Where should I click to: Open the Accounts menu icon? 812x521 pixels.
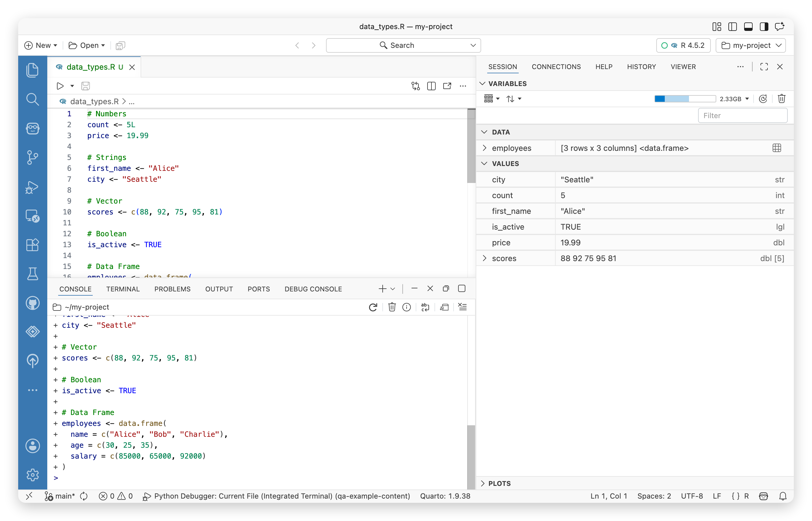(32, 446)
